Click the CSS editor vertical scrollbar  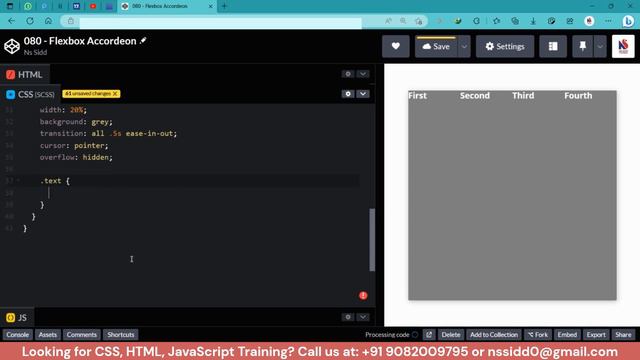coord(372,240)
